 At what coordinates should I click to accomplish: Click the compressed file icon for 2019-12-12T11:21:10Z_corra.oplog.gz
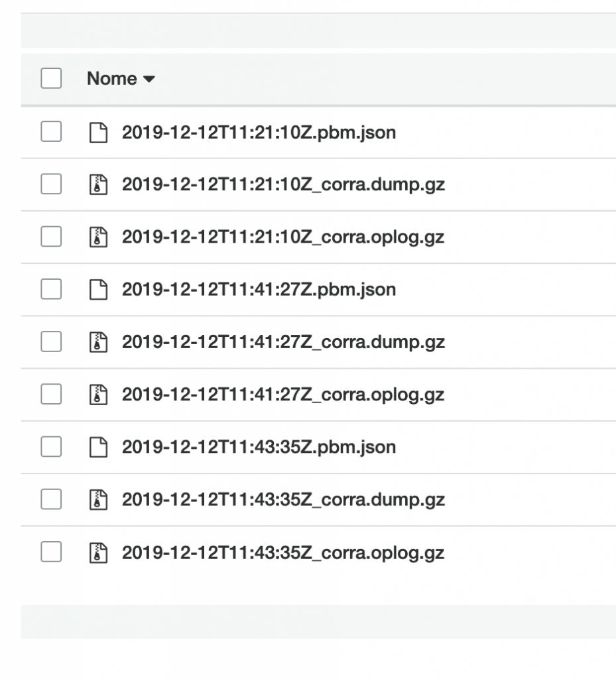pyautogui.click(x=99, y=237)
